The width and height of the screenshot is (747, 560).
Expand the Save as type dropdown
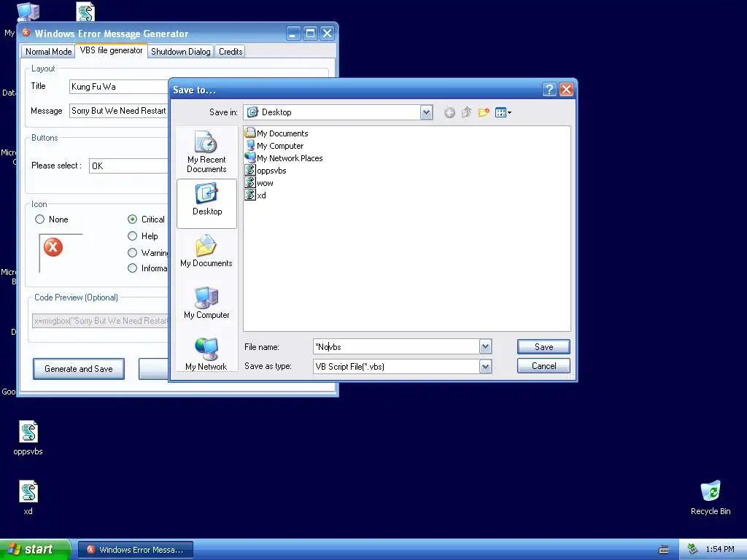tap(485, 366)
